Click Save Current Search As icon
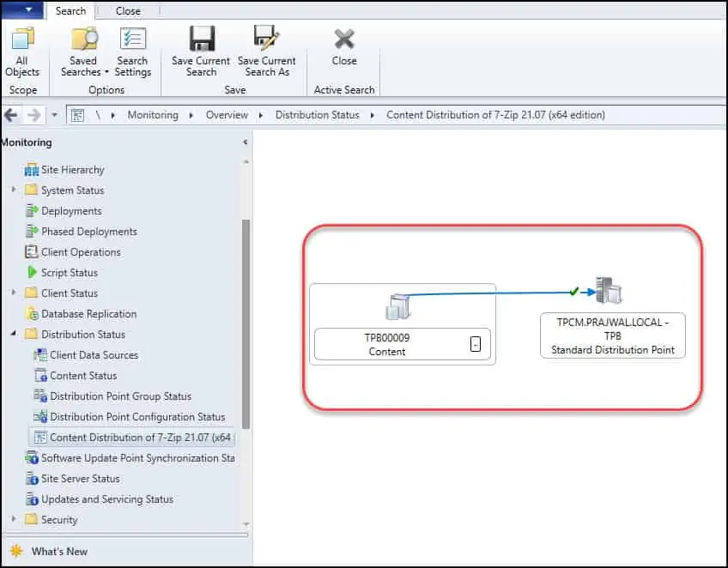Viewport: 728px width, 568px height. point(266,39)
